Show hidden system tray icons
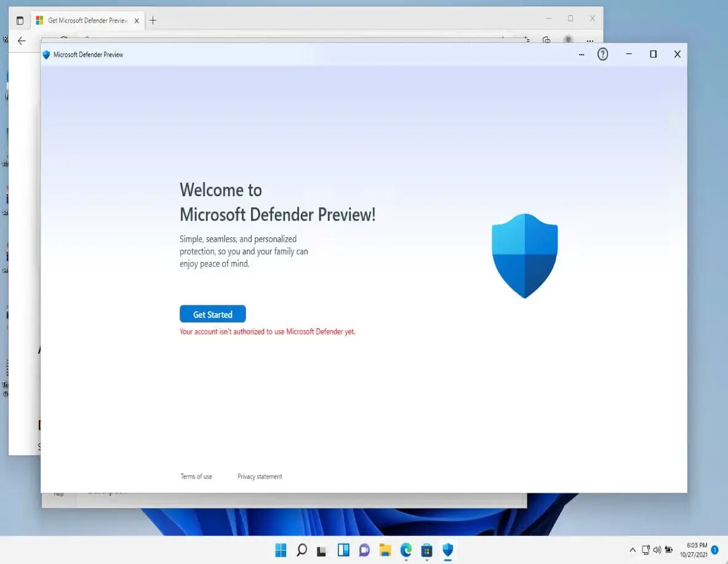Screen dimensions: 728x564 click(633, 550)
